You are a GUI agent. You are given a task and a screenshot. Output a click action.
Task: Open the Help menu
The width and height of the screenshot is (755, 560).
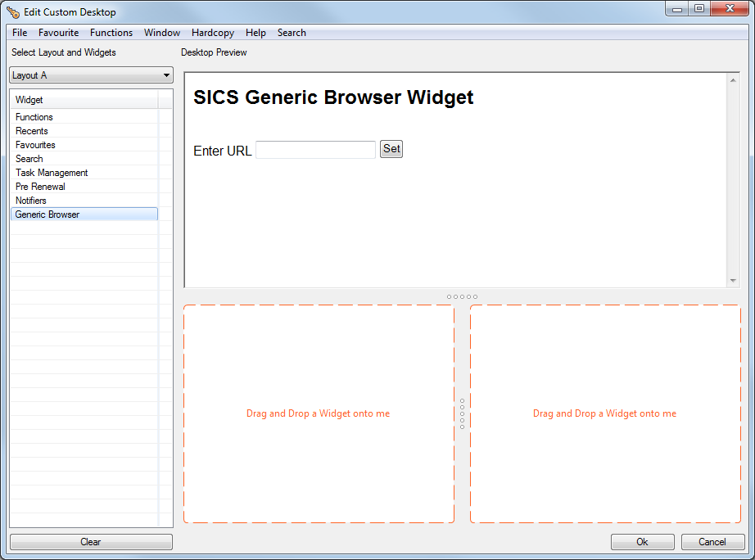pos(255,33)
